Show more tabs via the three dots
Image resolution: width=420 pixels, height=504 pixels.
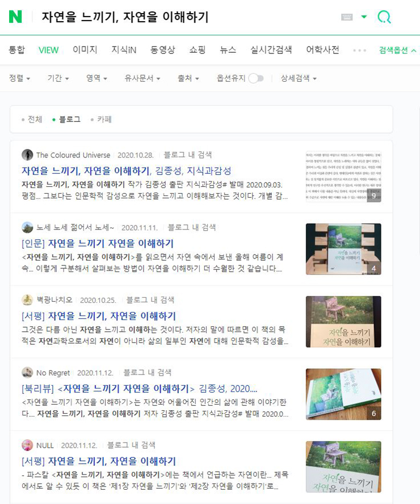(359, 51)
